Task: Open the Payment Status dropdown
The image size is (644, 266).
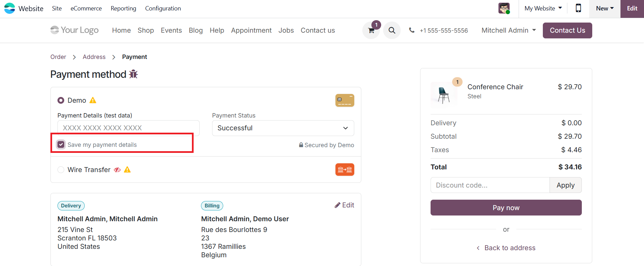Action: [x=283, y=128]
